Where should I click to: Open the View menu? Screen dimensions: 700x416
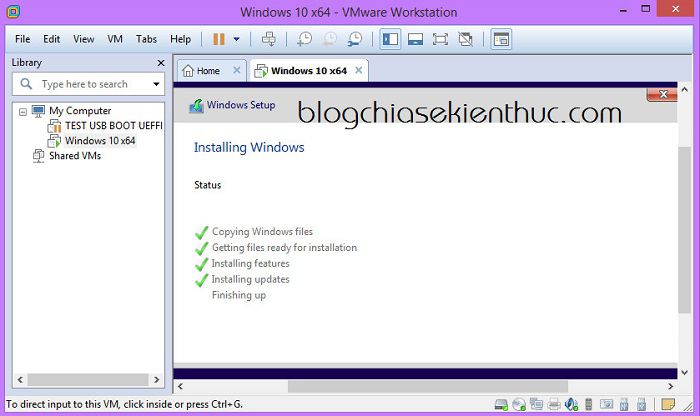(x=83, y=39)
